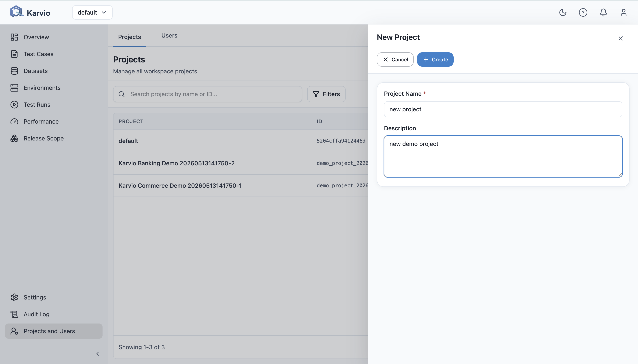Select Projects and Users sidebar item
This screenshot has height=364, width=638.
click(54, 331)
